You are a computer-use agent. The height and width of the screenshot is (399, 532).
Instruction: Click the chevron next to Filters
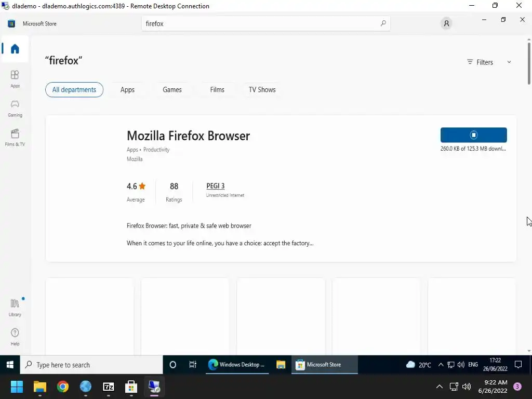coord(509,62)
